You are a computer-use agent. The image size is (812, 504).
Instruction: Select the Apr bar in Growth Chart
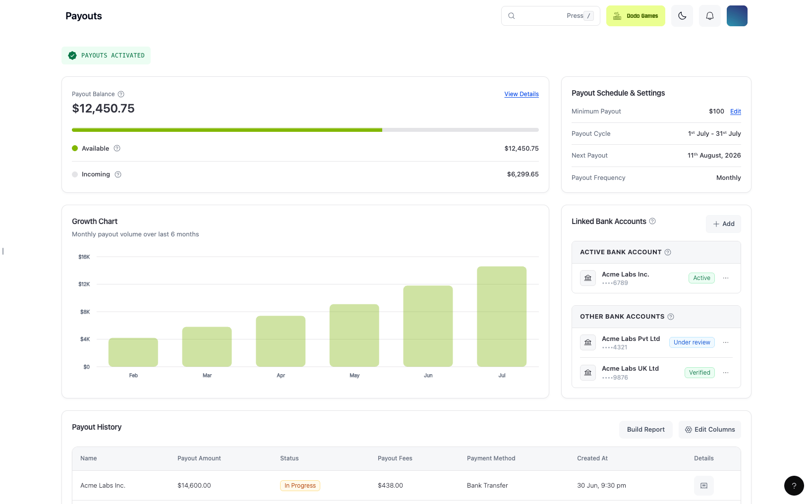(x=281, y=341)
